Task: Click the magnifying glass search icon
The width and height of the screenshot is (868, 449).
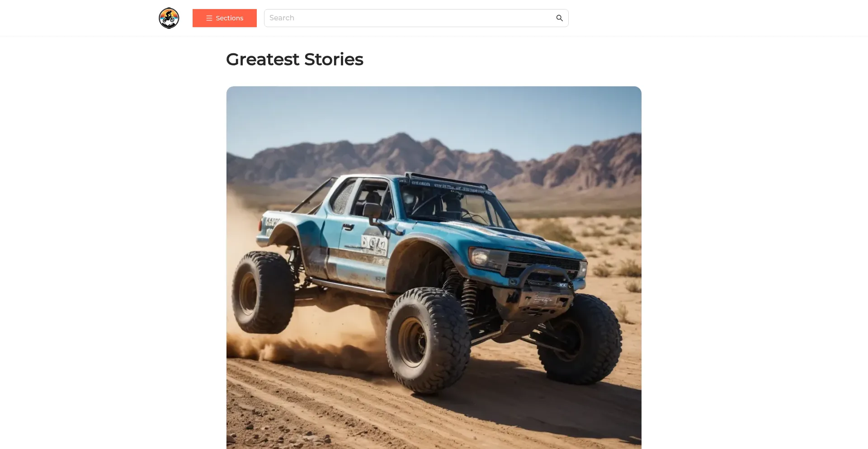Action: 559,18
